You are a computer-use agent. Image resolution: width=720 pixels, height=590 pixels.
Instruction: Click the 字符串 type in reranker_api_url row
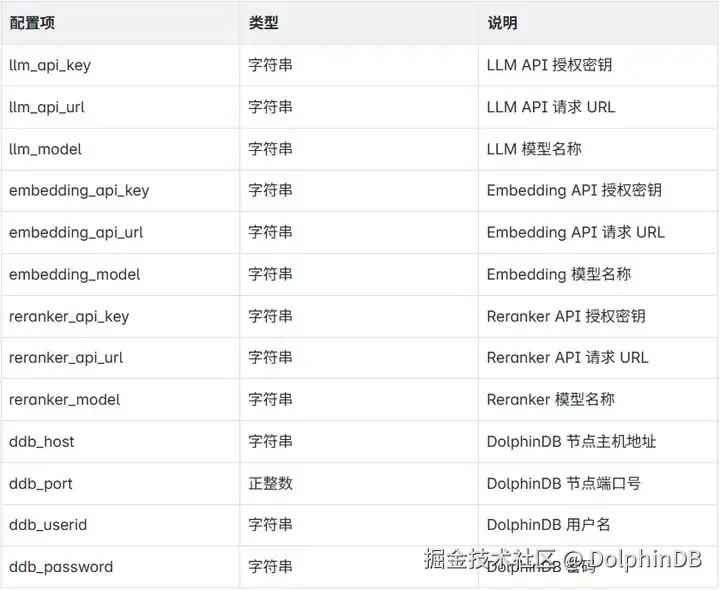pos(270,358)
